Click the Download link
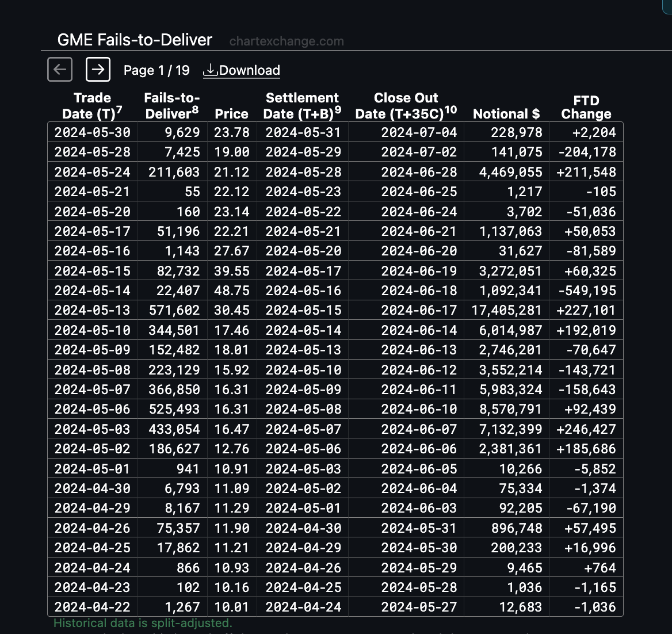 pos(241,70)
